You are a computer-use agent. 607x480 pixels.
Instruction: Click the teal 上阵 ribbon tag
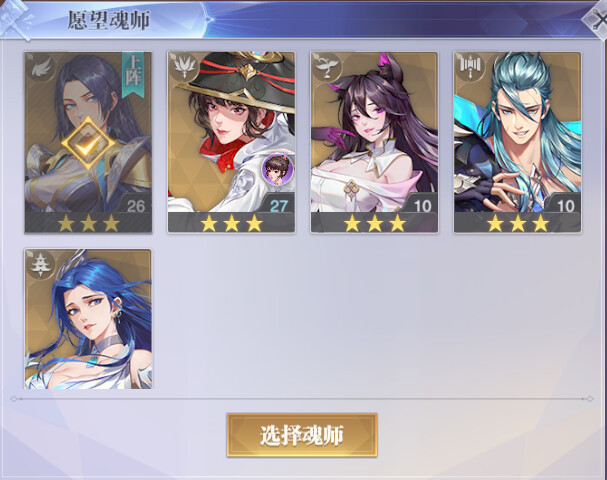pyautogui.click(x=133, y=74)
